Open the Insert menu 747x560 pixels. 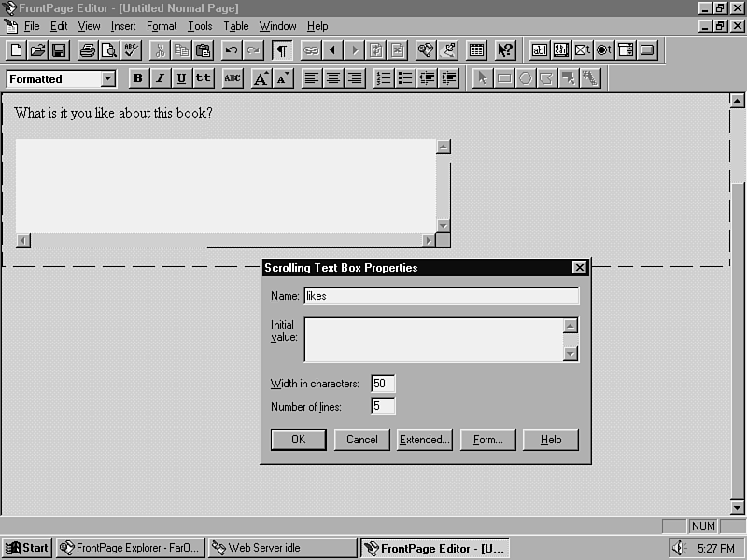123,26
